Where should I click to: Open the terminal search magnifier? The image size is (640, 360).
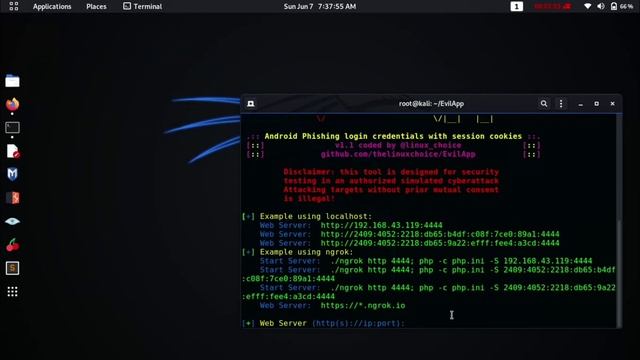pos(544,104)
